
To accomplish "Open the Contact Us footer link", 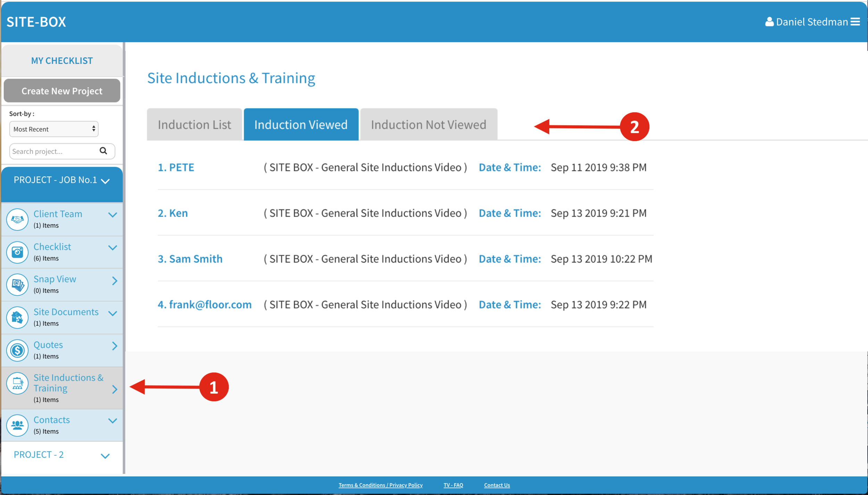I will (497, 485).
